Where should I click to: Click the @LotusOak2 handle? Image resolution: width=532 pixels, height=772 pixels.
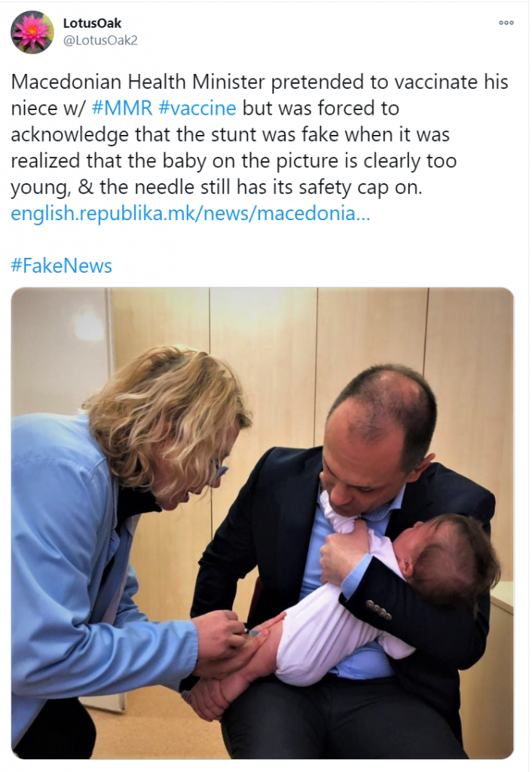coord(99,40)
